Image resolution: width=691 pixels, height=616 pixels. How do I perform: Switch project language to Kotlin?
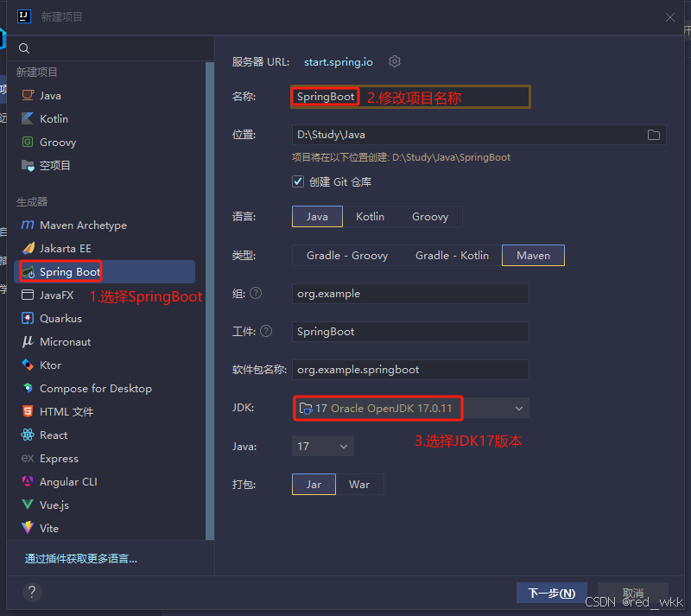tap(370, 217)
